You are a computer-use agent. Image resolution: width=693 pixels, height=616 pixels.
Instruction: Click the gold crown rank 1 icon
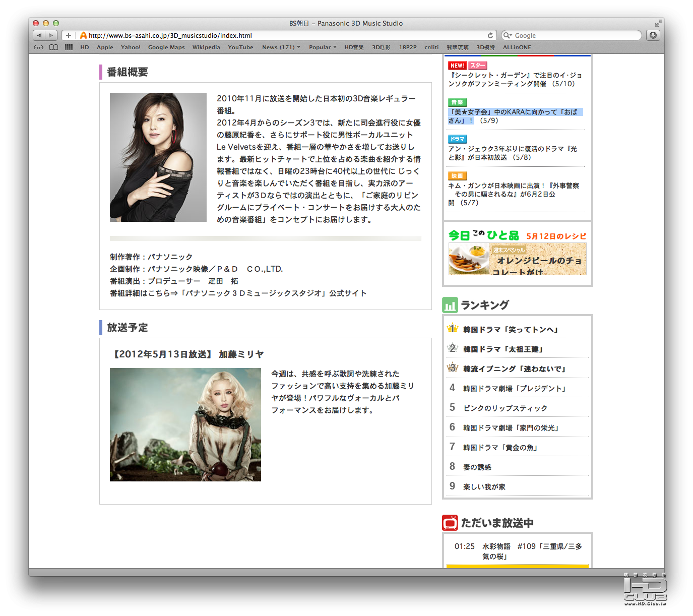tap(453, 328)
